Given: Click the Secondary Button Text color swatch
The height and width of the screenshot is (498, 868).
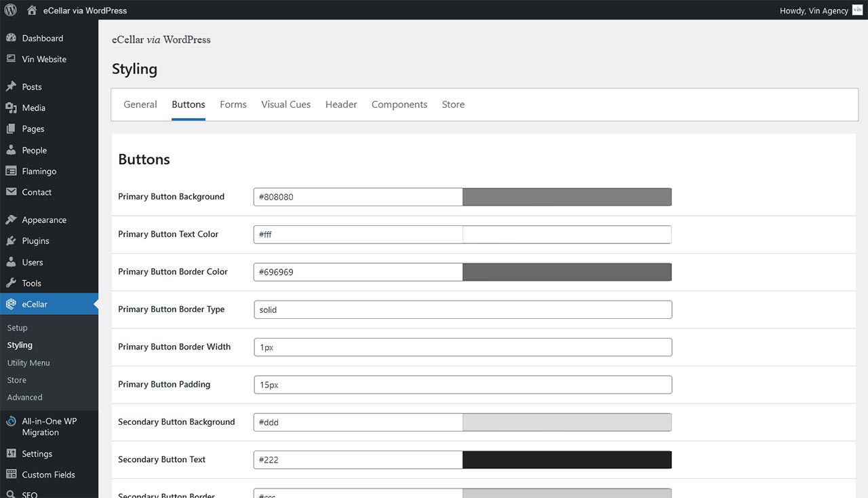Looking at the screenshot, I should (566, 460).
